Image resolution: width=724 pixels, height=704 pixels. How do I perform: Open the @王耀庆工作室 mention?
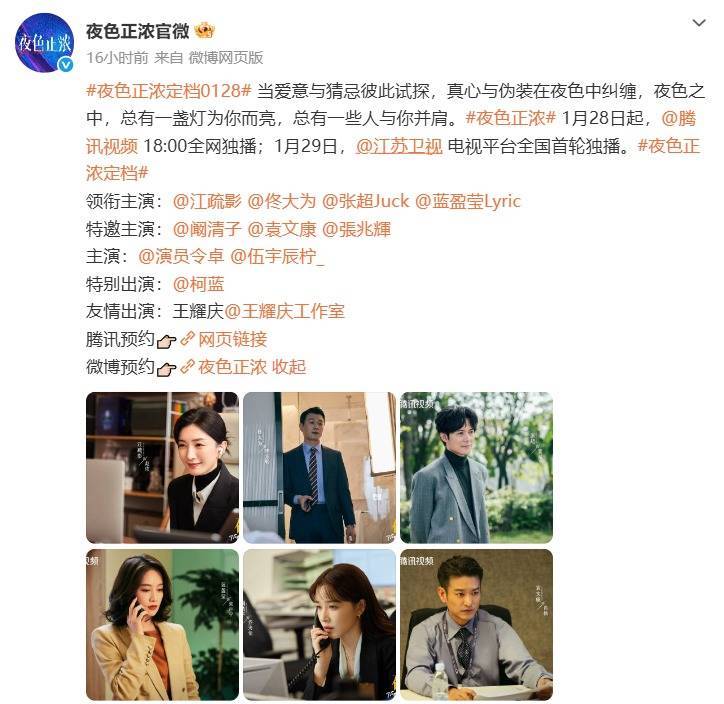tap(284, 312)
